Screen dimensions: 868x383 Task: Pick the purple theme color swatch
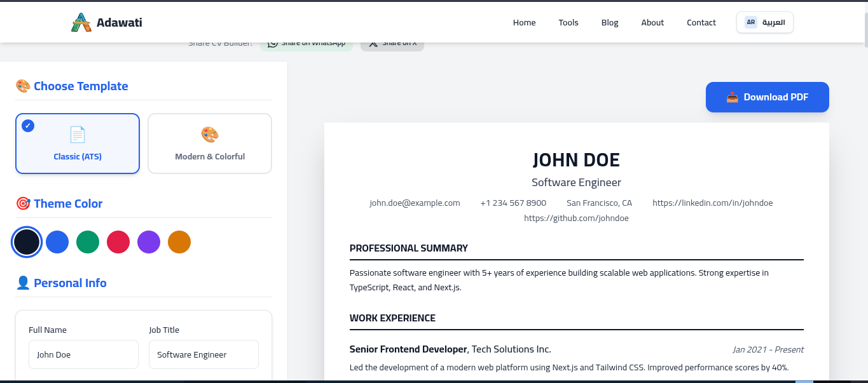point(149,242)
